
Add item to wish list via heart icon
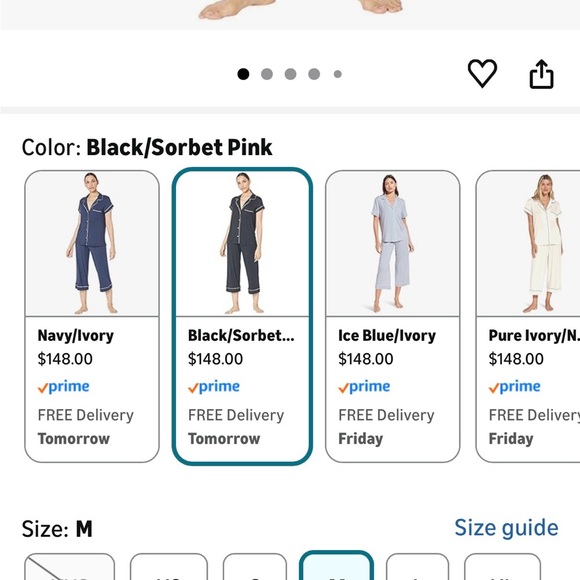click(482, 73)
